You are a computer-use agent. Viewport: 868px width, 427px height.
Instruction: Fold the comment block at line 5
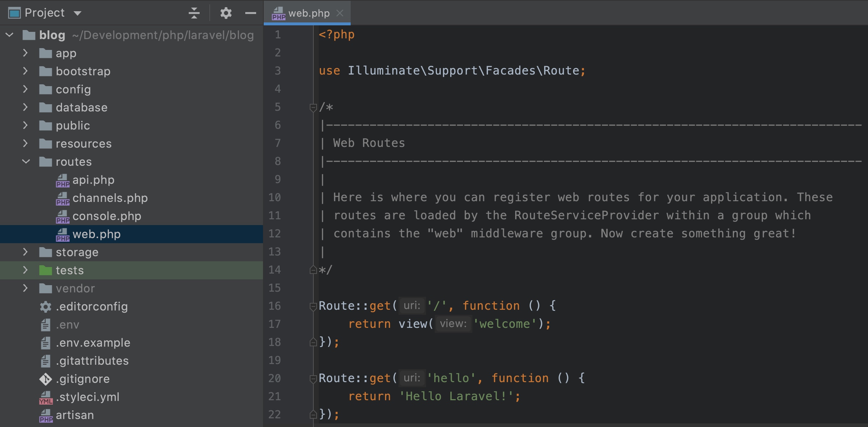click(313, 108)
